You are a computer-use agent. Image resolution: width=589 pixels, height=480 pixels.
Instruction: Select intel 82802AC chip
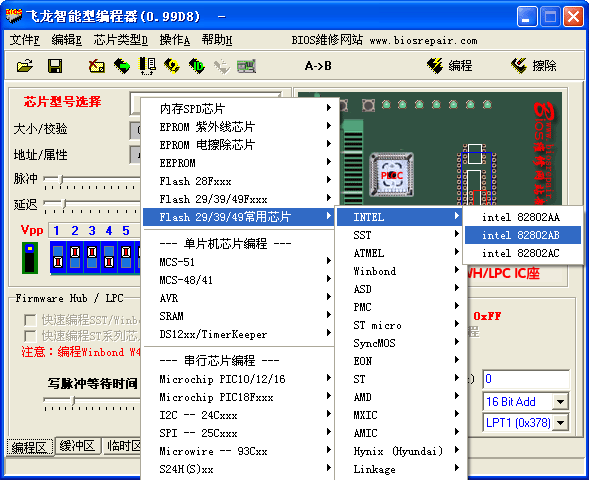pos(523,253)
